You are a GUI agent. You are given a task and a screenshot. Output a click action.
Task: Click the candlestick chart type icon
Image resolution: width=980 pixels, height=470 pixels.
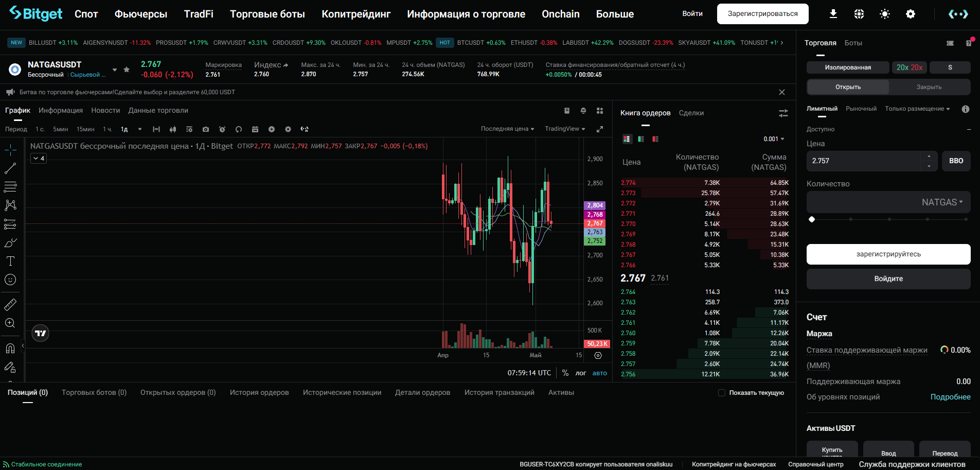[173, 129]
